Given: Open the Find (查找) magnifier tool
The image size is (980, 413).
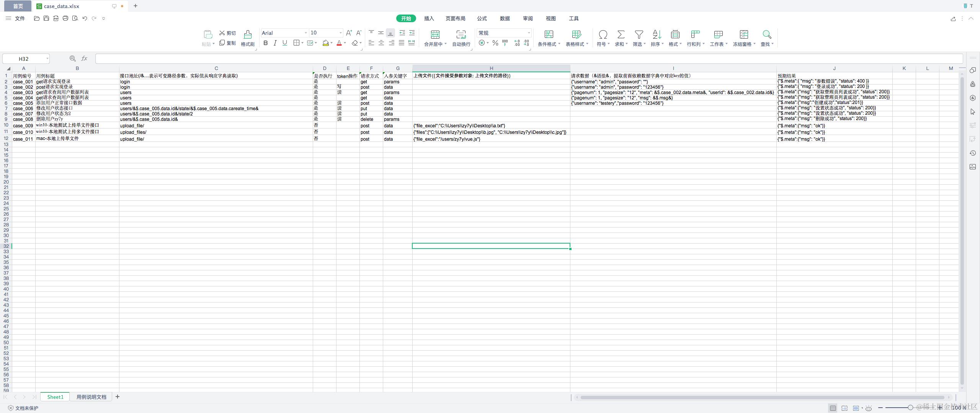Looking at the screenshot, I should [x=766, y=35].
